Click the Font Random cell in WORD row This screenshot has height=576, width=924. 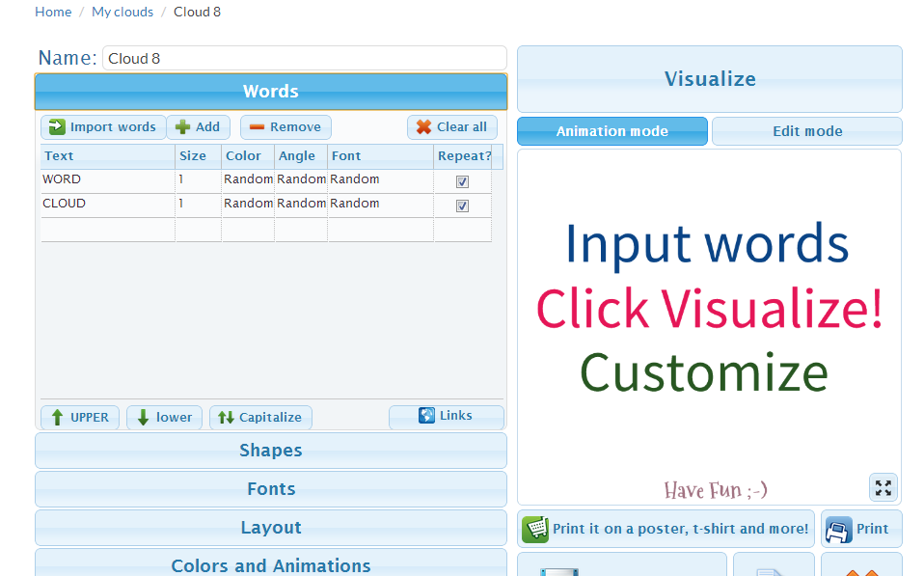pyautogui.click(x=381, y=181)
